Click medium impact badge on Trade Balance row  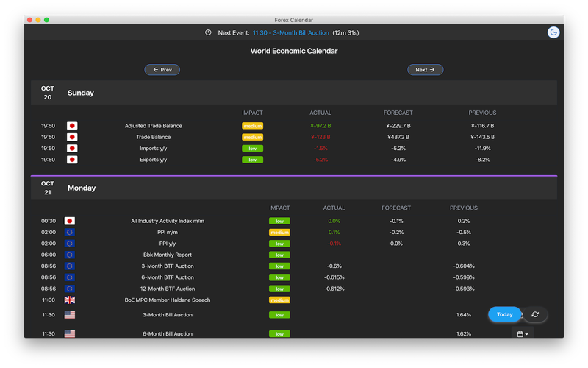coord(252,137)
